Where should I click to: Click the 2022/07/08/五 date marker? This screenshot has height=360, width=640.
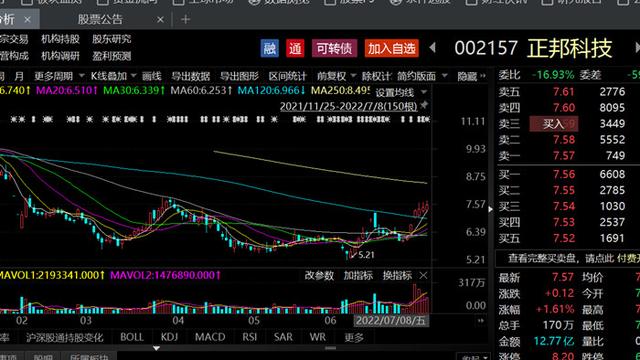pos(391,320)
